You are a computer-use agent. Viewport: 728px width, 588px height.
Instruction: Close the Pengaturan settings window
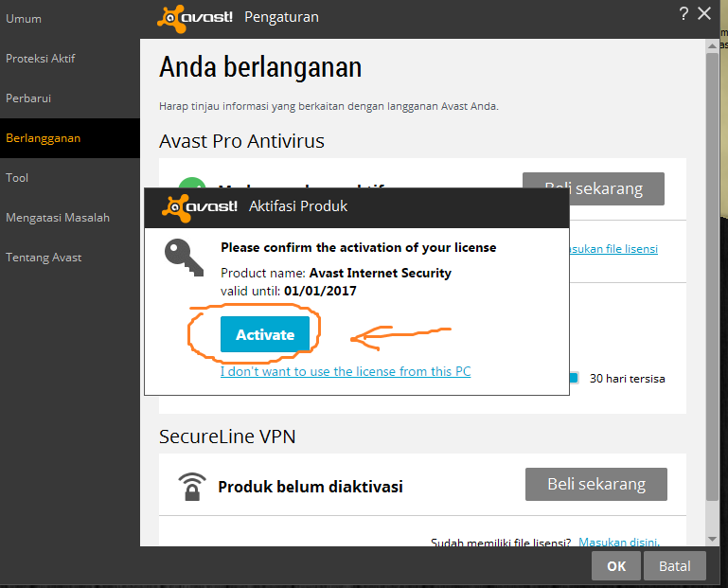tap(704, 13)
